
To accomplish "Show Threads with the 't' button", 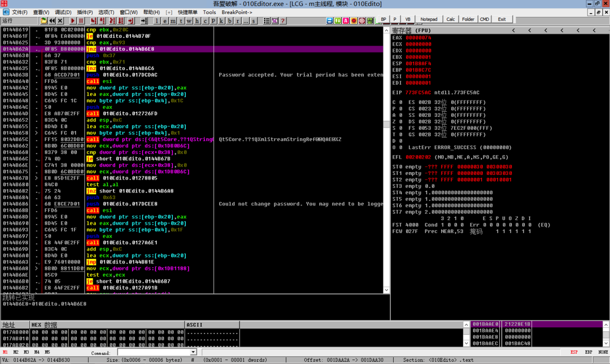I will pos(181,21).
